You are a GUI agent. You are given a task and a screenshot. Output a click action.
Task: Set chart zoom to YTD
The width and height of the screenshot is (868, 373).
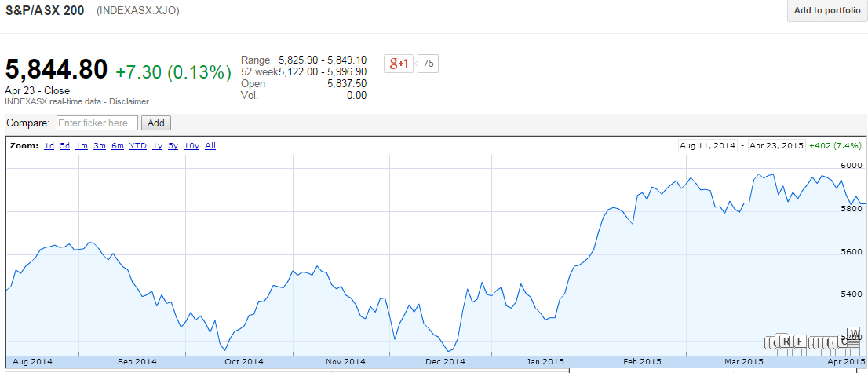(x=137, y=146)
